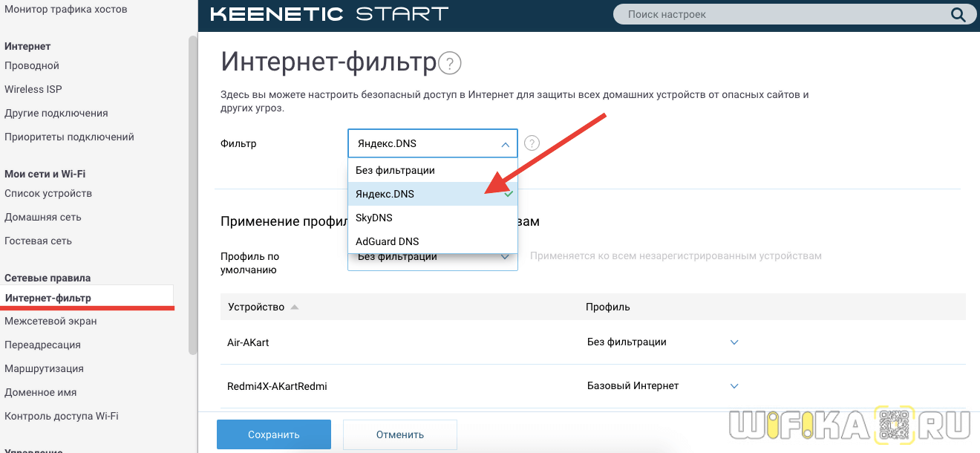Click the Keenetic Start logo
980x453 pixels.
pos(330,14)
